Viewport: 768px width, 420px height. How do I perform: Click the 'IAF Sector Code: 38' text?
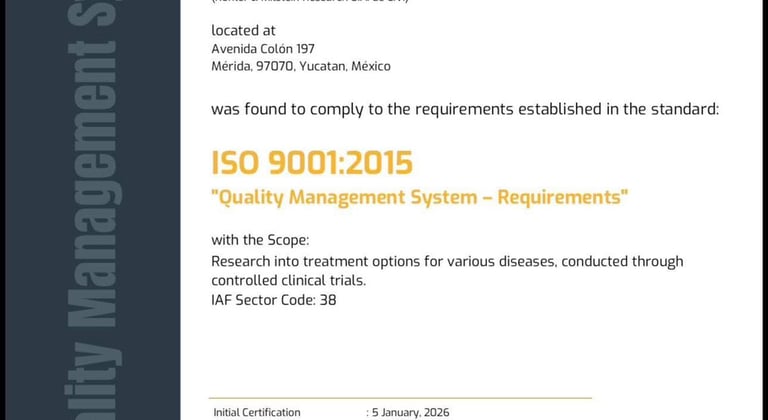pyautogui.click(x=274, y=300)
